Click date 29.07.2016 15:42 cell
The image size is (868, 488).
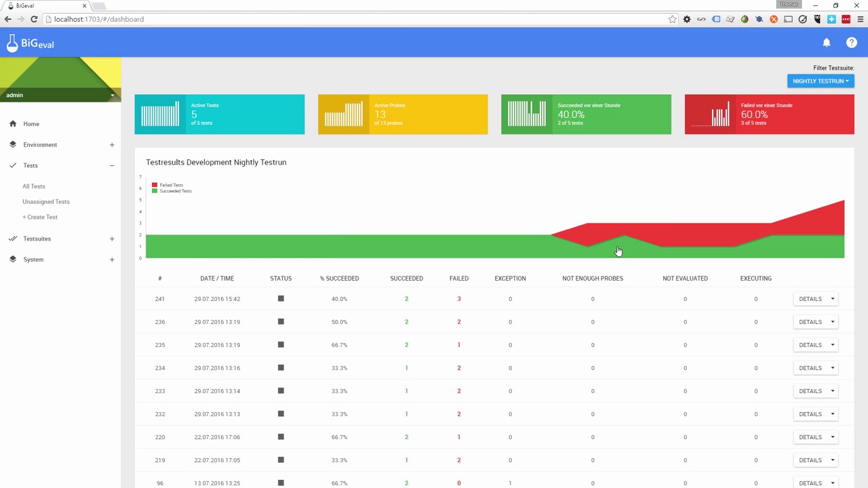[217, 299]
